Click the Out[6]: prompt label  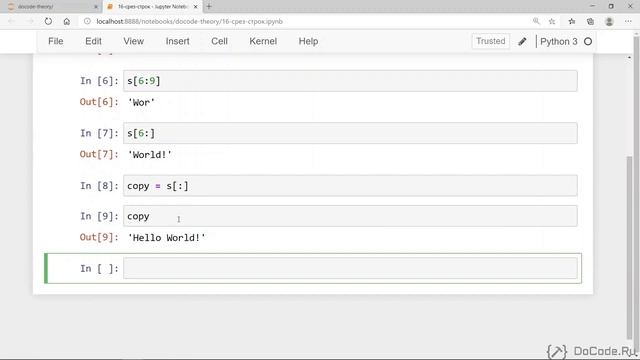coord(99,102)
